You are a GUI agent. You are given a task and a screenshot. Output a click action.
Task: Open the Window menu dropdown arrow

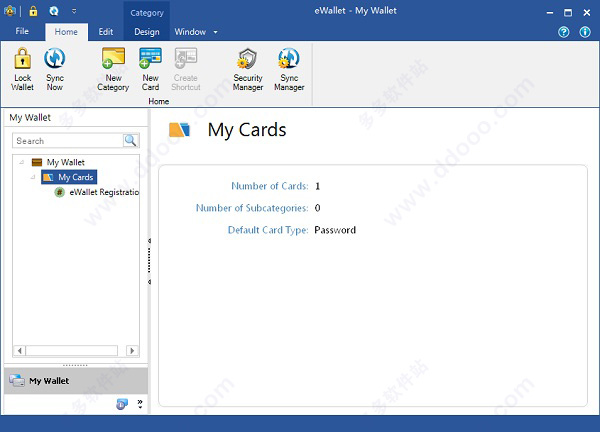[x=215, y=32]
